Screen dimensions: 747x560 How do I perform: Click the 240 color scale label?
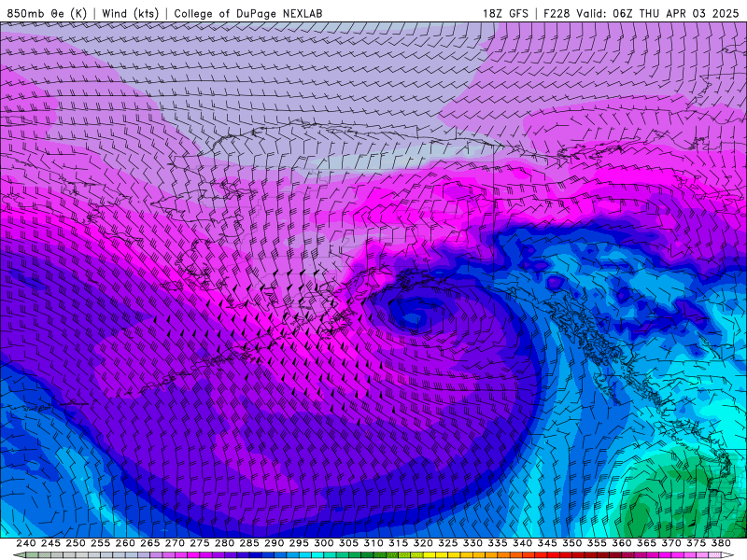26,543
